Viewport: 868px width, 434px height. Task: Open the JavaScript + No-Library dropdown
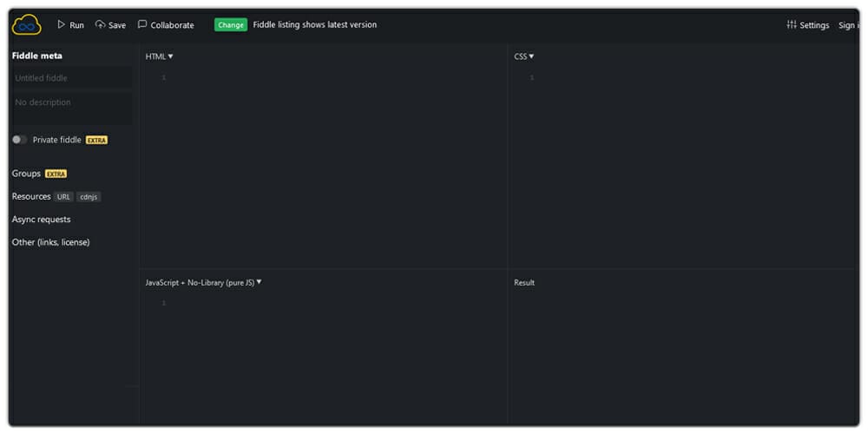point(203,282)
